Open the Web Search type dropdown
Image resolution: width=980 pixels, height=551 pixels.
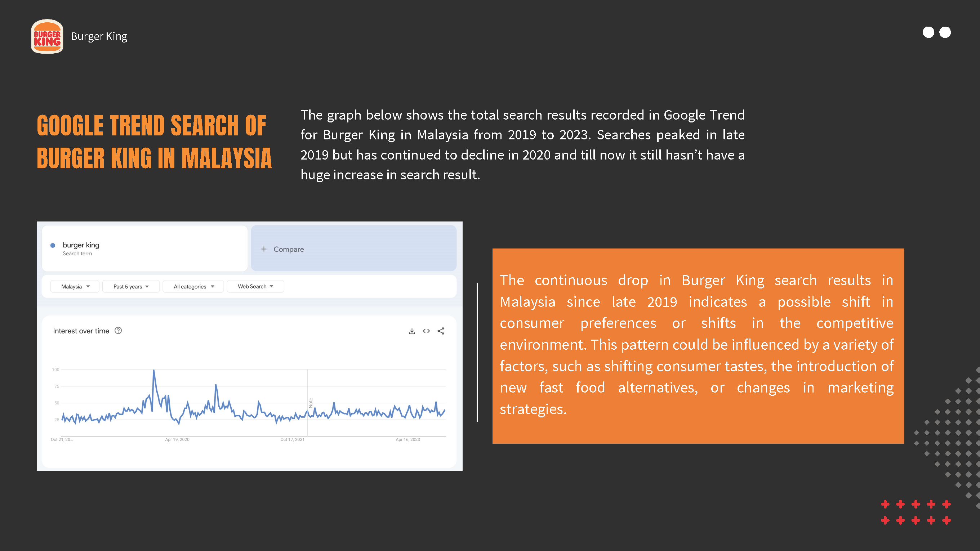[255, 286]
